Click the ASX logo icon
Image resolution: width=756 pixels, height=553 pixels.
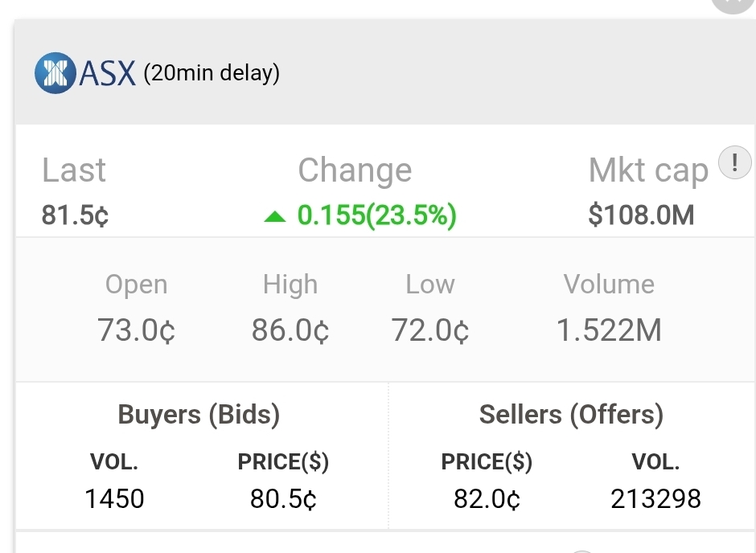click(x=55, y=73)
